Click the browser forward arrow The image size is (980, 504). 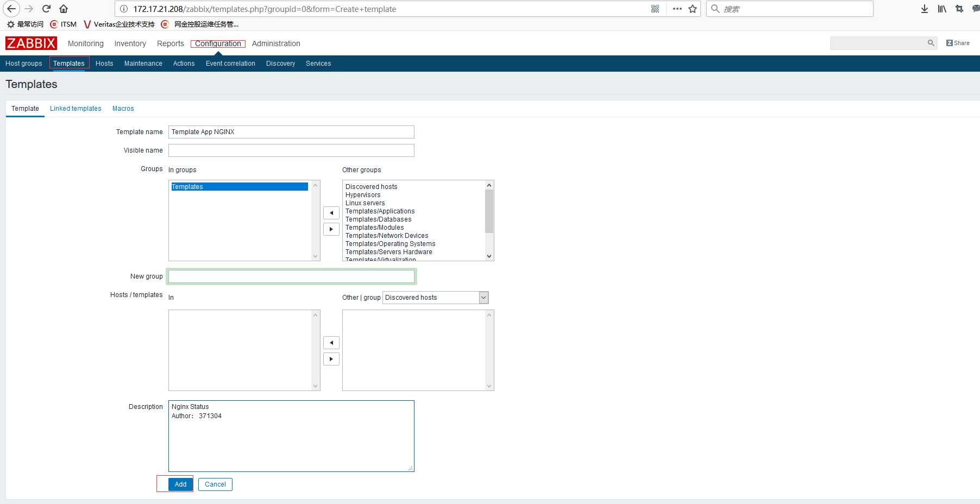point(29,9)
